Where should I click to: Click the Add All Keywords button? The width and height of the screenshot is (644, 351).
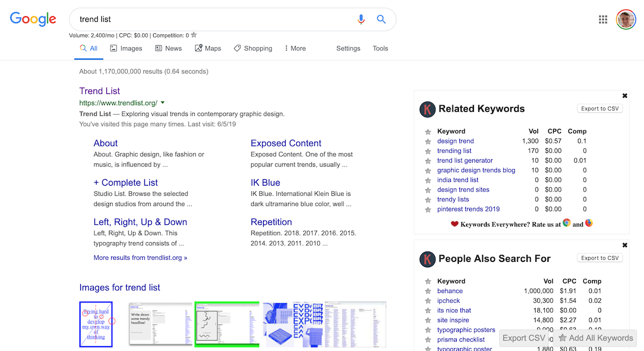coord(595,338)
